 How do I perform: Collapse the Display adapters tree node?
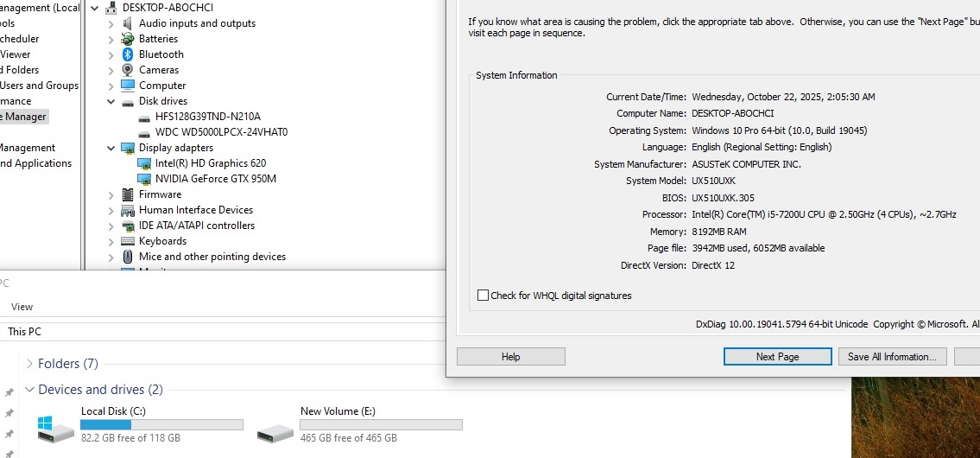[x=111, y=148]
